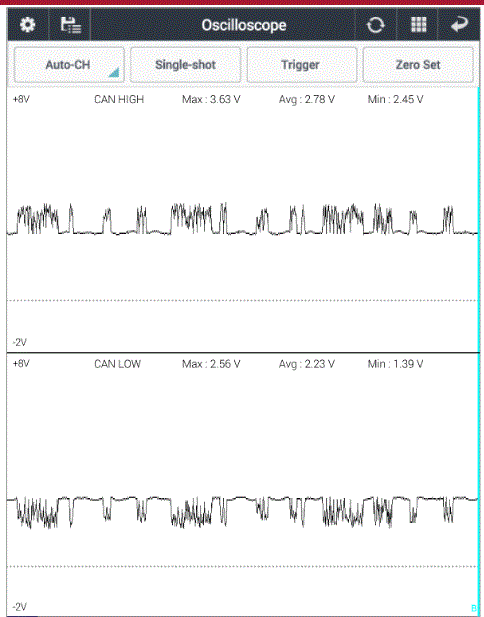Click the save data list icon
Screen dimensions: 484x617
(x=71, y=25)
